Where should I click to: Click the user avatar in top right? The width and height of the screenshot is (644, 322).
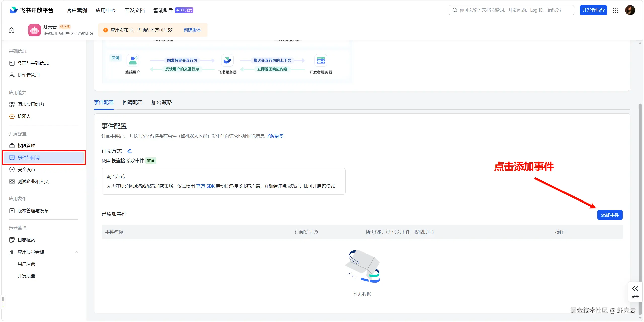click(630, 10)
